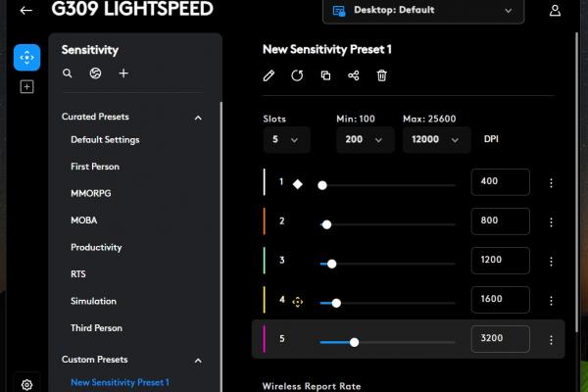Select the Productivity preset
Image resolution: width=588 pixels, height=392 pixels.
[96, 248]
